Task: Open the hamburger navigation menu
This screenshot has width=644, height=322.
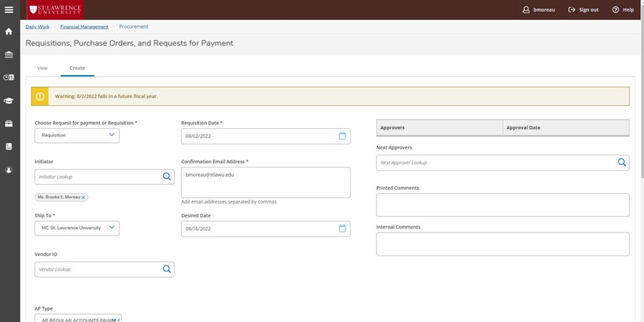Action: coord(9,9)
